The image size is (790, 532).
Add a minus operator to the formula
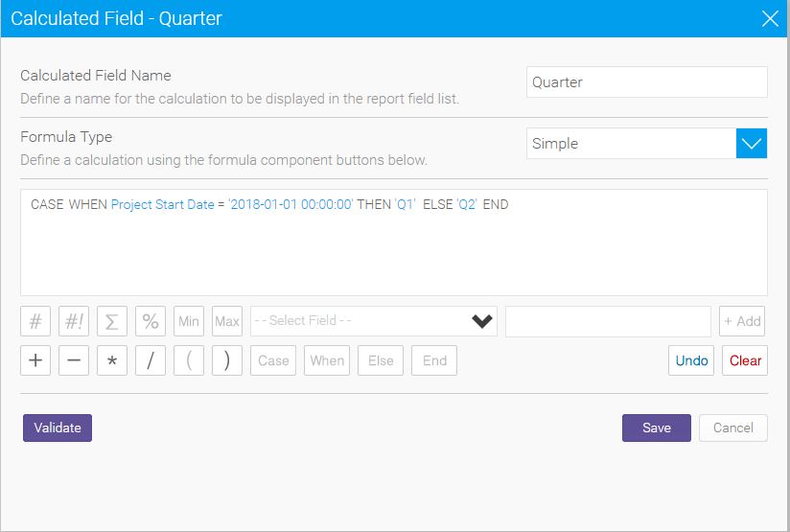click(x=74, y=360)
